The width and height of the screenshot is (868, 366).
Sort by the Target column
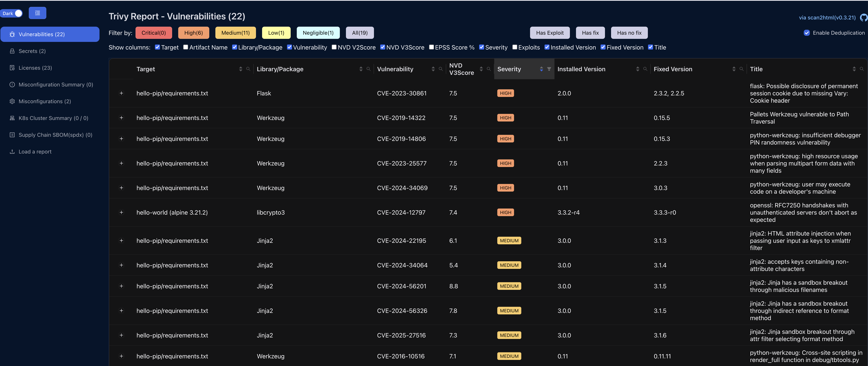tap(241, 69)
